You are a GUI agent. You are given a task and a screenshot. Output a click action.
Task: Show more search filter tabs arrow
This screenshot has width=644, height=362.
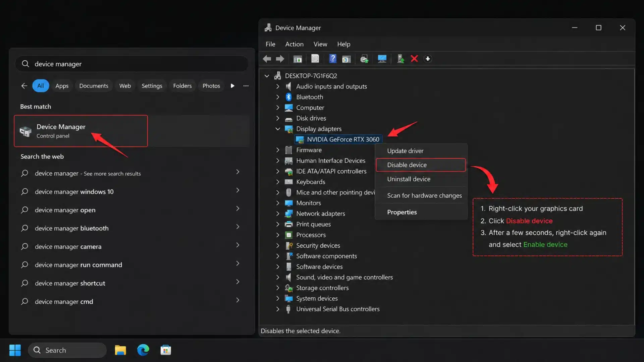tap(232, 86)
